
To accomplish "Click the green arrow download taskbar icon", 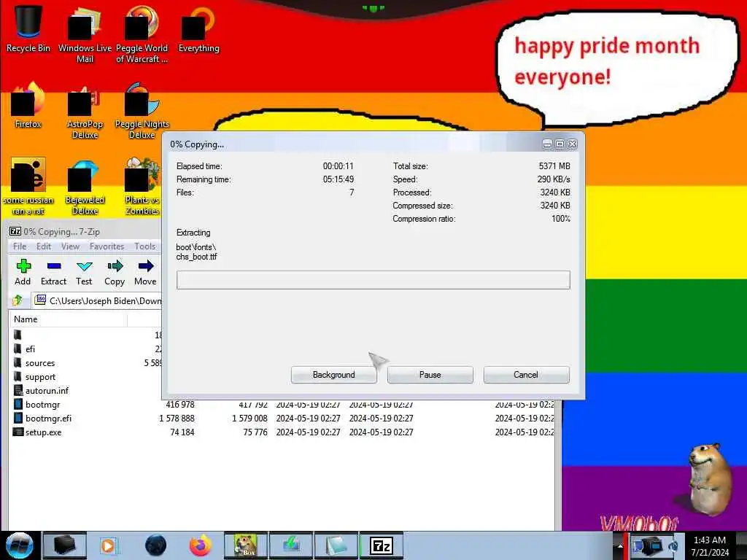I will tap(290, 545).
